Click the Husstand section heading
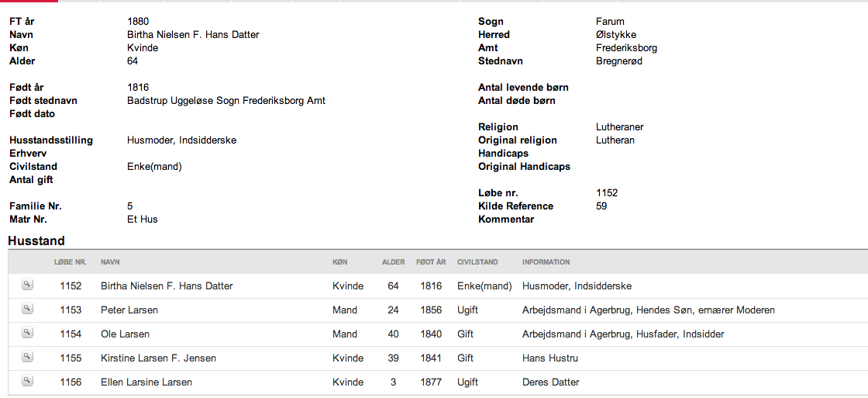 point(36,241)
